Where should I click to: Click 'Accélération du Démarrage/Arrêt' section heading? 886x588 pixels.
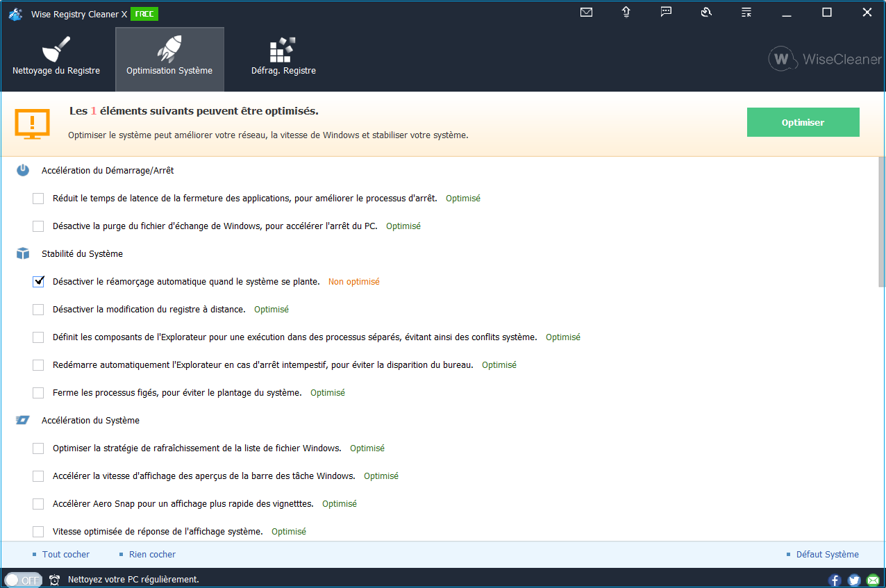pos(108,170)
